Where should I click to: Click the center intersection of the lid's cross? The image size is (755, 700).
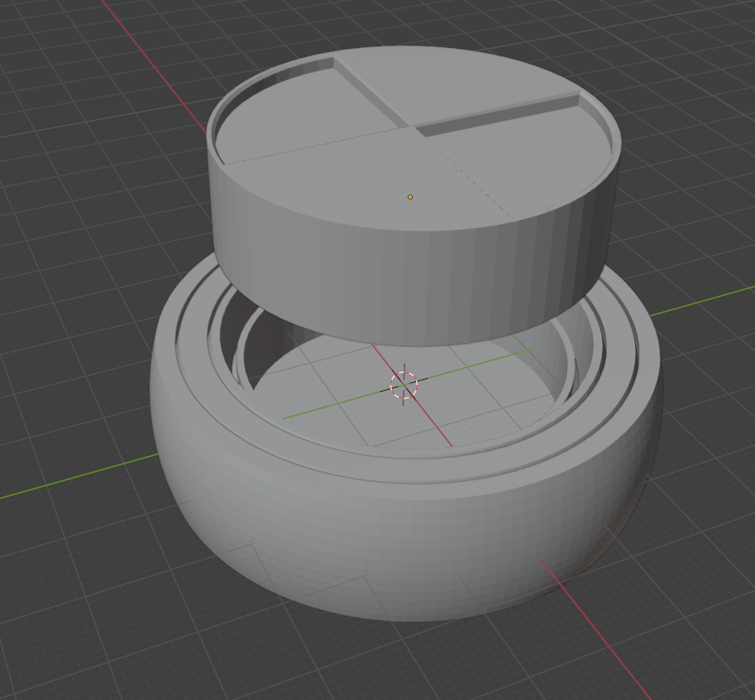[411, 128]
